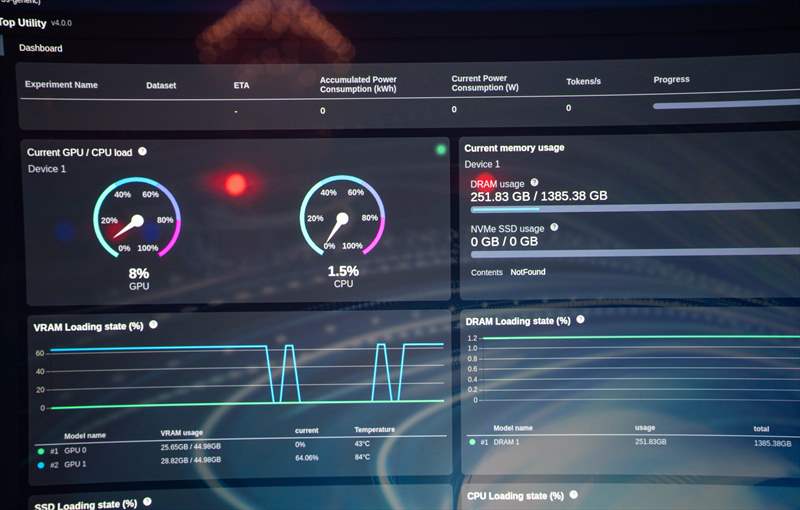Image resolution: width=800 pixels, height=510 pixels.
Task: Click the experiment Progress bar
Action: click(x=726, y=105)
